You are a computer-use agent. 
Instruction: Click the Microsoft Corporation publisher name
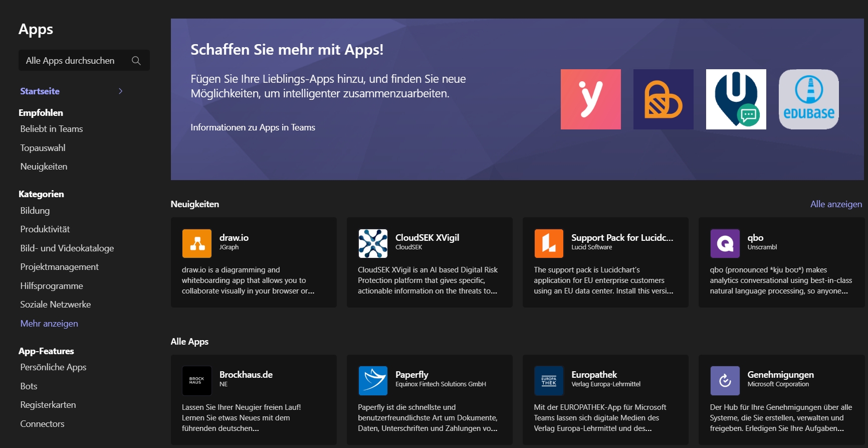point(778,384)
